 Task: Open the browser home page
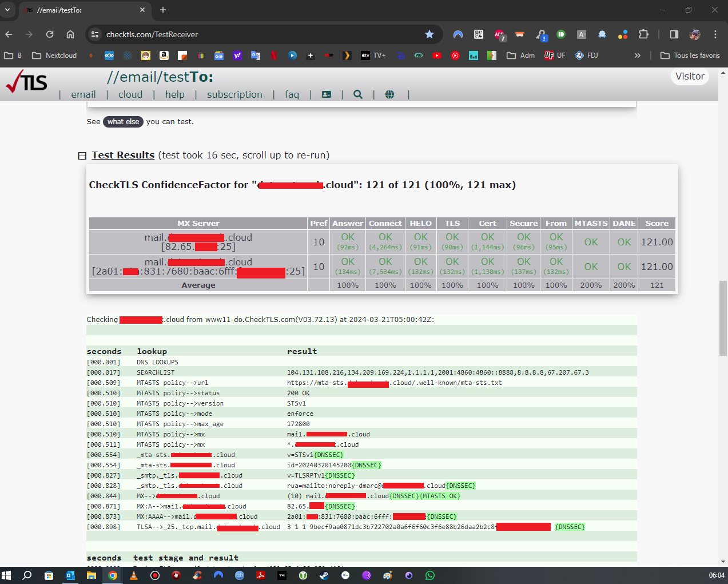(x=70, y=34)
